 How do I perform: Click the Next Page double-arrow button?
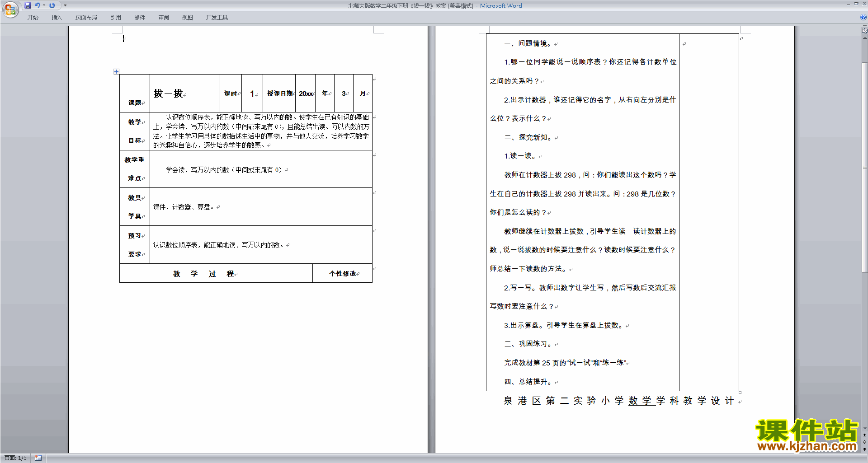[864, 449]
